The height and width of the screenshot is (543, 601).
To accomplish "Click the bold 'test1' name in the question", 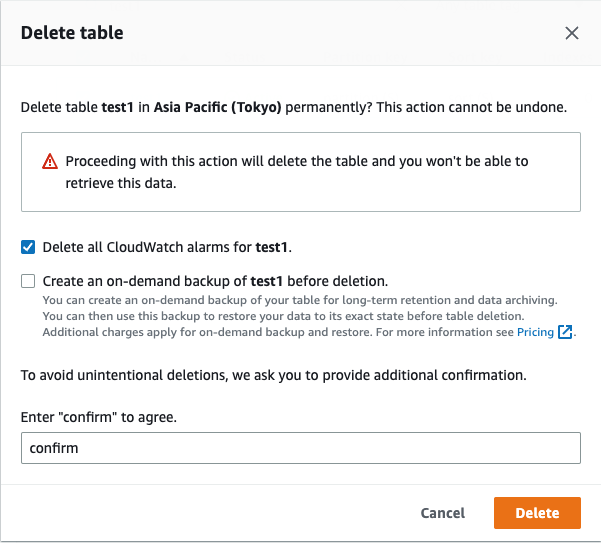I will coord(117,107).
